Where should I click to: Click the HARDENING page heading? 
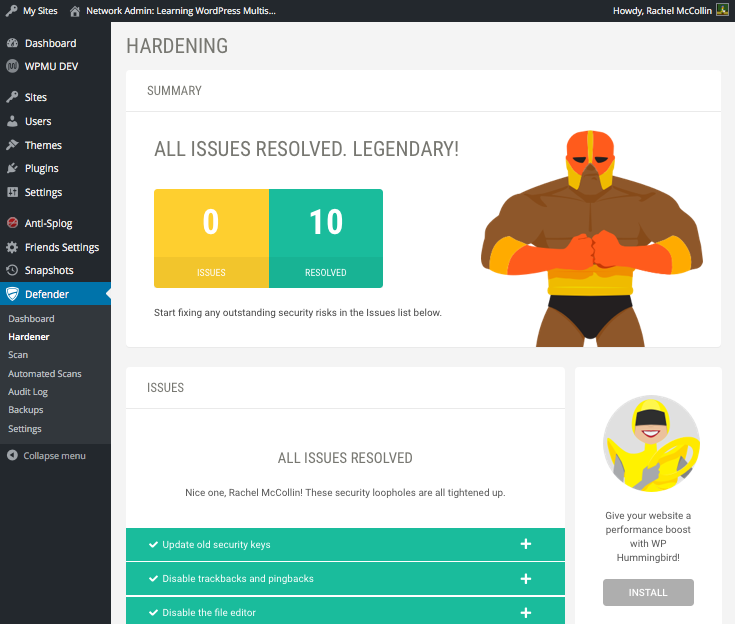(x=177, y=46)
